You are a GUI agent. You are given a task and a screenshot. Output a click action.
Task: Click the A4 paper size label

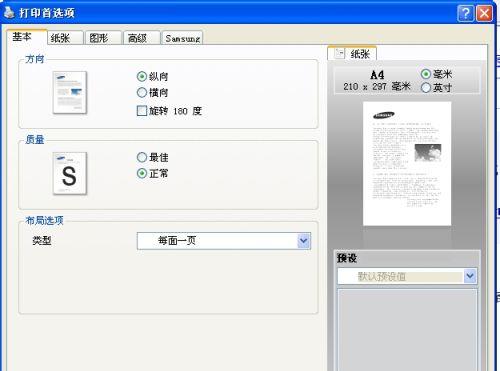point(377,74)
